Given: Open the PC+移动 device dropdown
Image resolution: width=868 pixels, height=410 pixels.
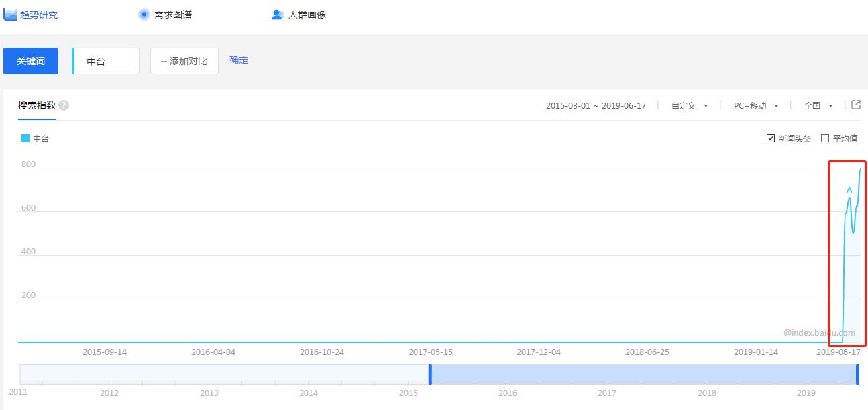Looking at the screenshot, I should click(753, 105).
